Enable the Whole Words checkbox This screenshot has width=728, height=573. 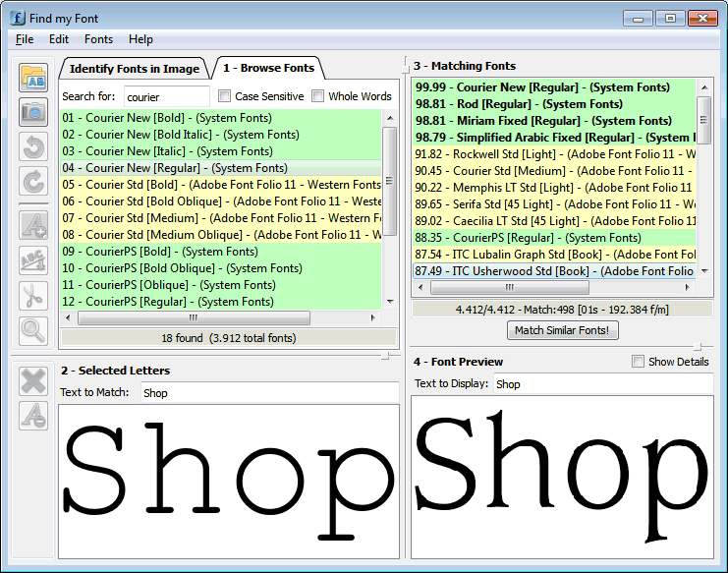317,96
